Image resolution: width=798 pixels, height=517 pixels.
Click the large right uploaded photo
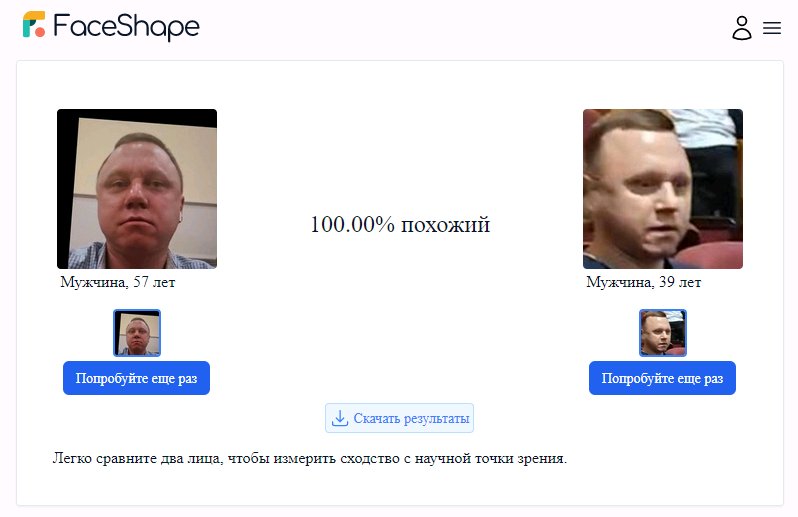[663, 189]
